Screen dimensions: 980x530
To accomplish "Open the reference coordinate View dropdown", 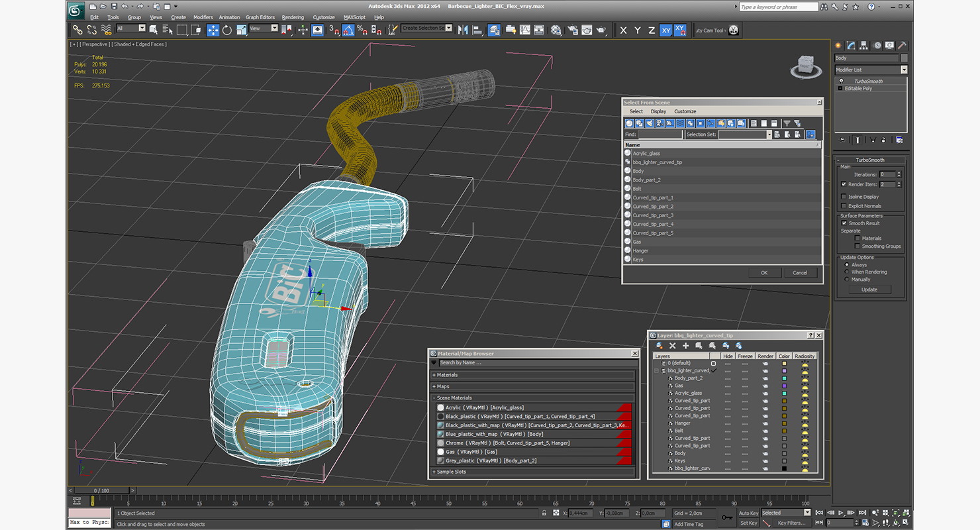I will 264,28.
